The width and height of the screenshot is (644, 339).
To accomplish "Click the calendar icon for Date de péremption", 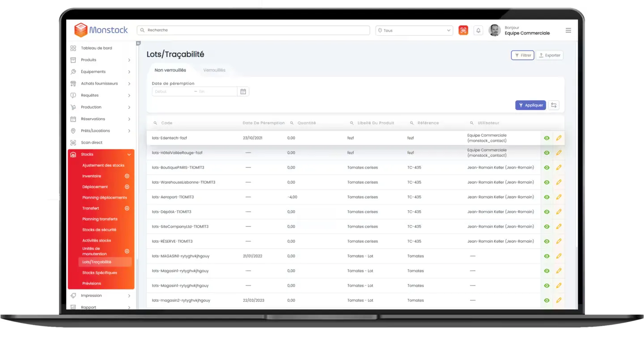I will click(x=243, y=91).
